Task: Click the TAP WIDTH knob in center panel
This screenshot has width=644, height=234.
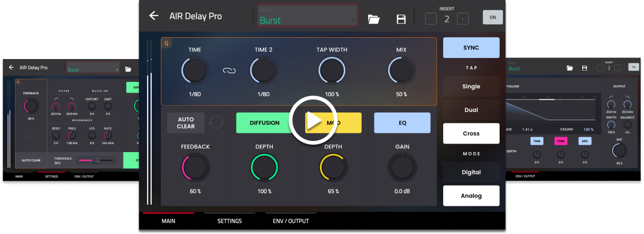Action: point(332,70)
